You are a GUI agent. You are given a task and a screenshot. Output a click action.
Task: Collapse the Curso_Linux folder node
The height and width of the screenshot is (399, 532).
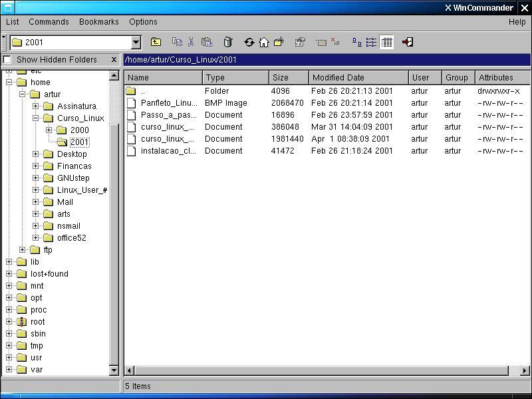point(36,118)
